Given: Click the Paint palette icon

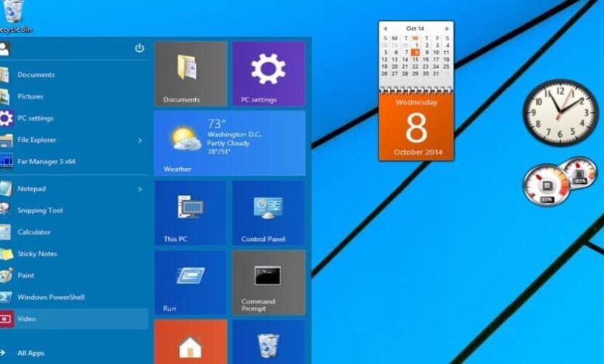Looking at the screenshot, I should coord(5,276).
